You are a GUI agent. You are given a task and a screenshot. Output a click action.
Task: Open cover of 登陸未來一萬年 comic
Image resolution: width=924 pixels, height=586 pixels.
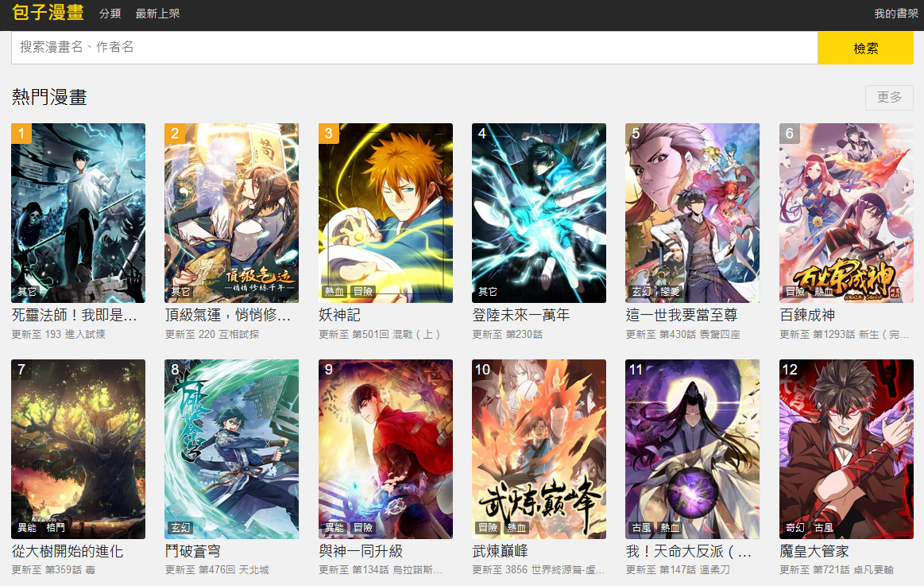[539, 213]
